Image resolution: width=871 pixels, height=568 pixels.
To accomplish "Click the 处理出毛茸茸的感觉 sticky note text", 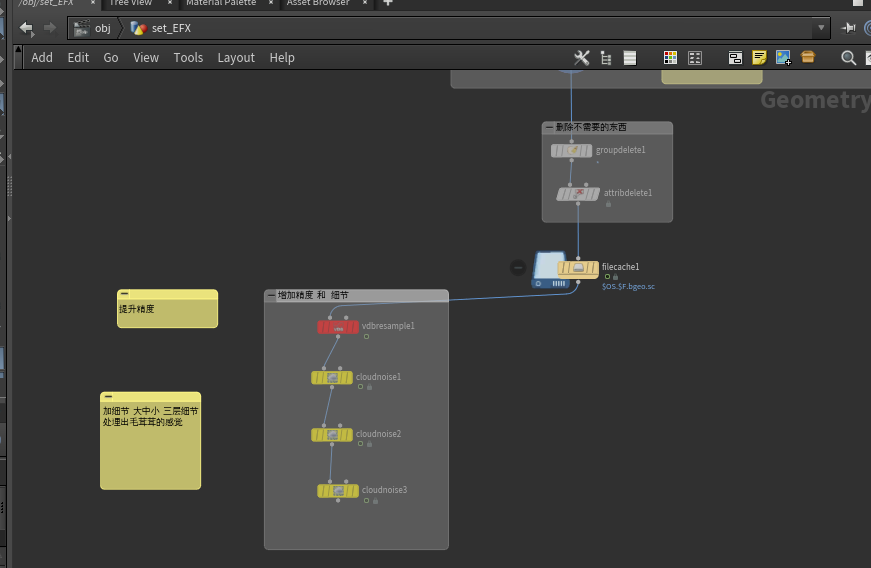I will click(143, 423).
